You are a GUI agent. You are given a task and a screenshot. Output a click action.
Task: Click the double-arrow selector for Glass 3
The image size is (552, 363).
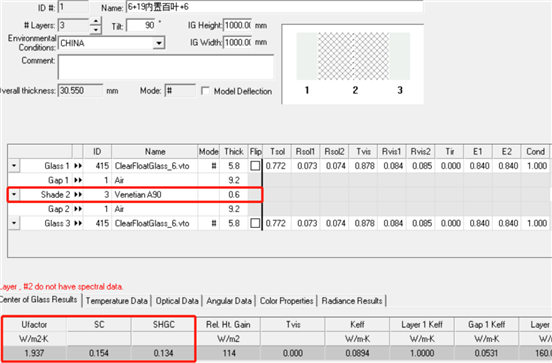click(x=78, y=224)
